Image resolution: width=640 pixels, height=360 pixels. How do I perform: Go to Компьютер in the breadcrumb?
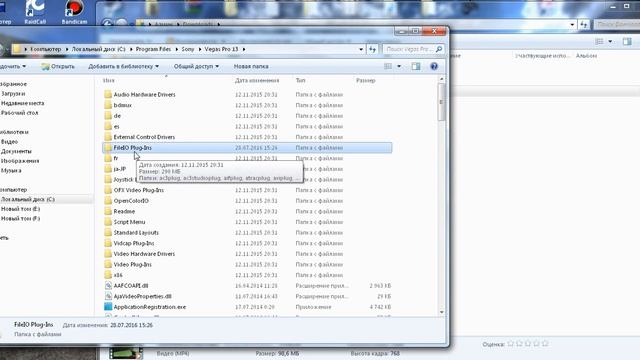(x=45, y=49)
